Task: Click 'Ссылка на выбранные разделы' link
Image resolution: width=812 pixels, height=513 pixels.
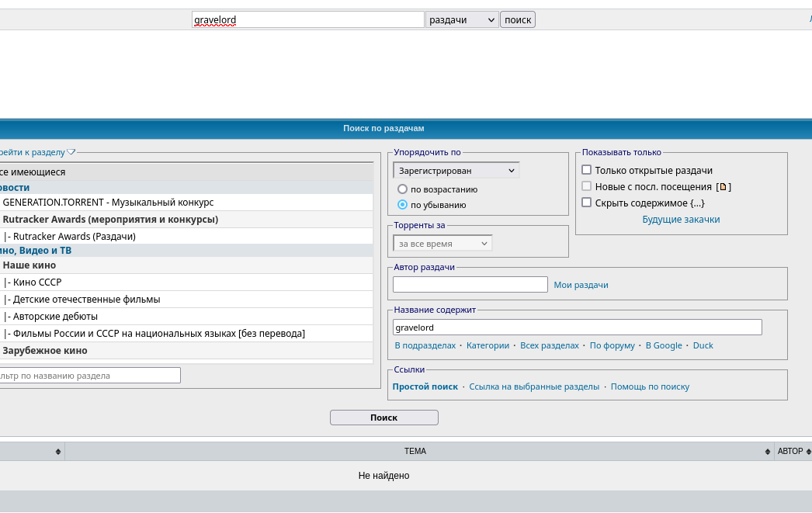Action: (x=534, y=386)
